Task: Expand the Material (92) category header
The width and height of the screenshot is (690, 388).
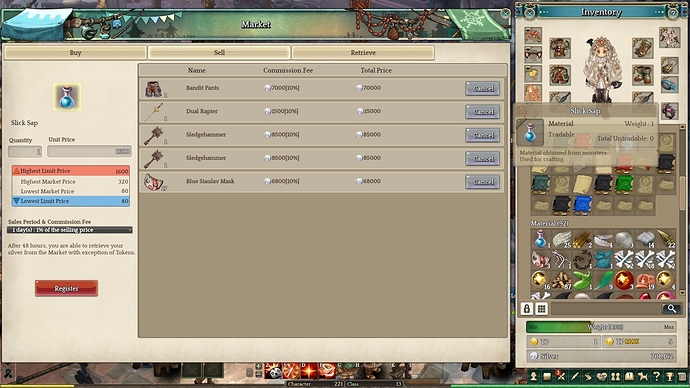Action: pos(549,223)
